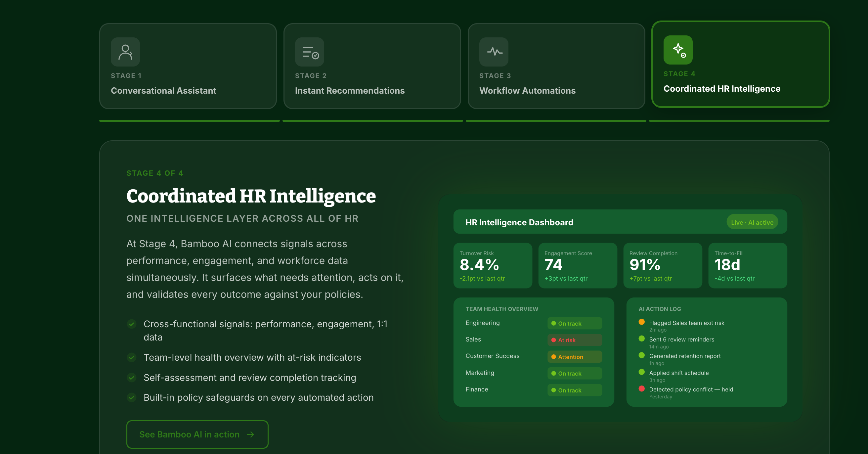This screenshot has width=868, height=454.
Task: Open the Workflow Automations stage tab
Action: pos(556,66)
